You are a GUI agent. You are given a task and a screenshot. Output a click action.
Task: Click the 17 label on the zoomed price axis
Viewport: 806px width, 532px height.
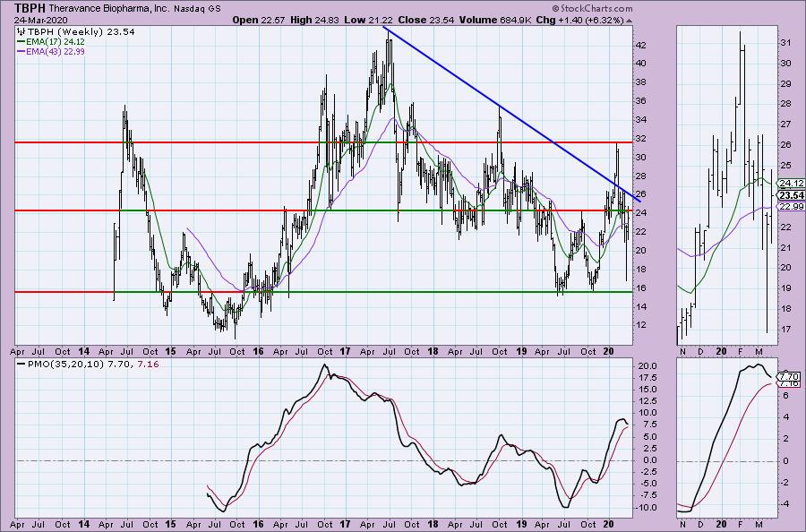click(x=785, y=329)
